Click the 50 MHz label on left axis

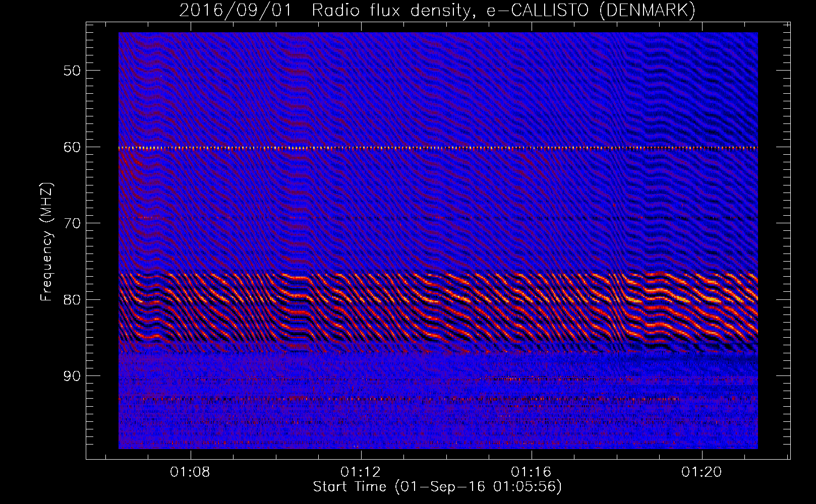72,71
